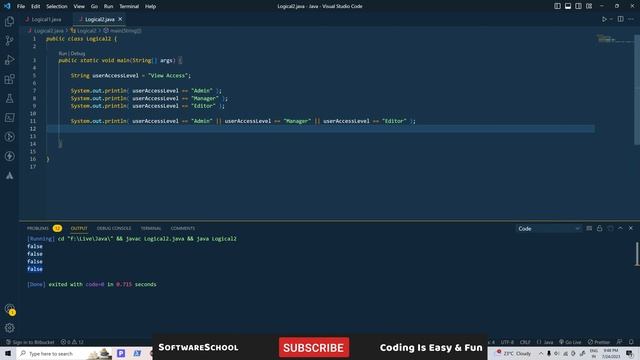Show hidden system tray icons
This screenshot has width=640, height=360.
[541, 353]
